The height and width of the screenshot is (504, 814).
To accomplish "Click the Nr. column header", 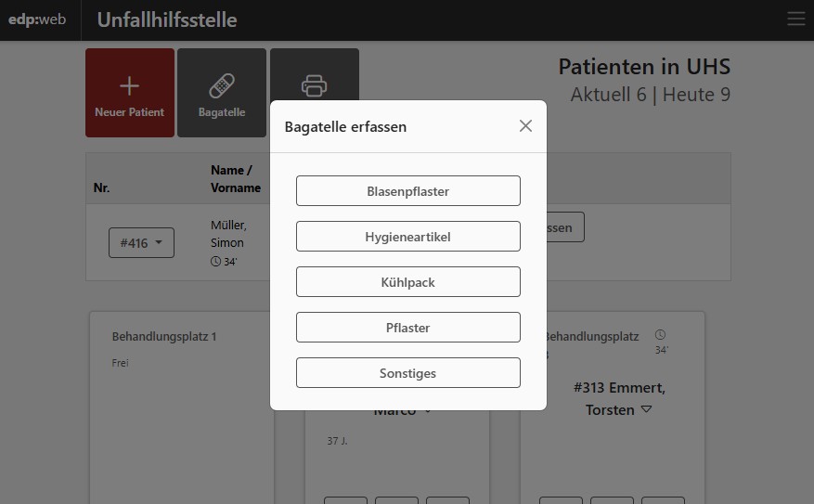I will pos(101,187).
